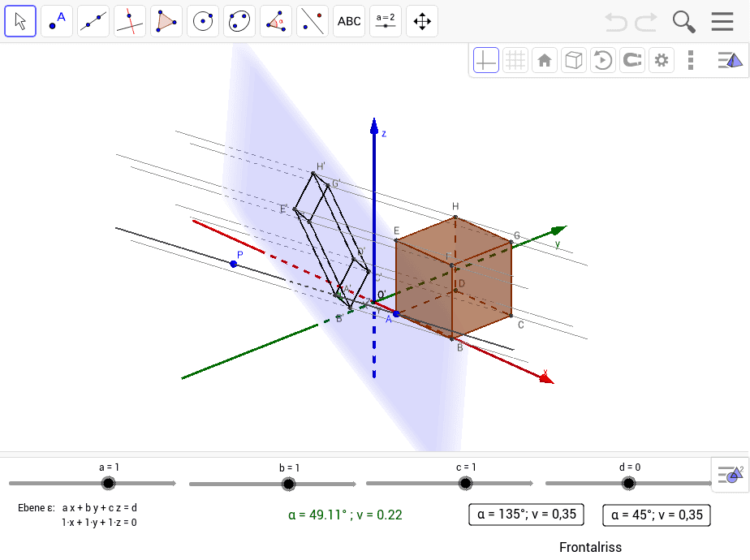Image resolution: width=750 pixels, height=560 pixels.
Task: Select the Reflect about line tool
Action: (x=312, y=21)
